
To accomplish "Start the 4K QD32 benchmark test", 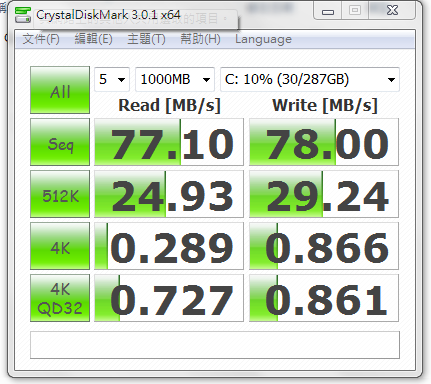I will (60, 298).
